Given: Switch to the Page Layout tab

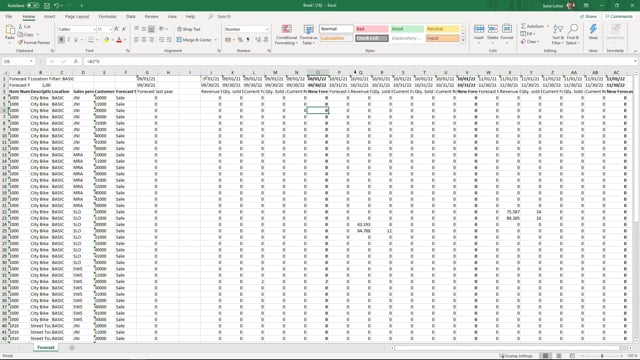Looking at the screenshot, I should tap(77, 17).
